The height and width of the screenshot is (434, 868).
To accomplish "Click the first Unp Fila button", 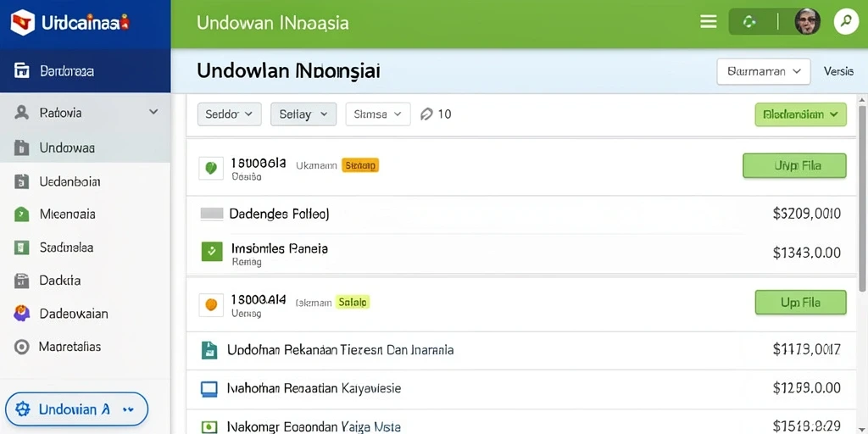I will point(794,165).
